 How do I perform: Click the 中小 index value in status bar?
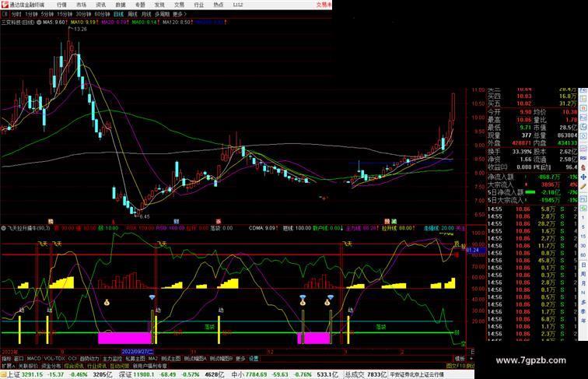pyautogui.click(x=257, y=374)
